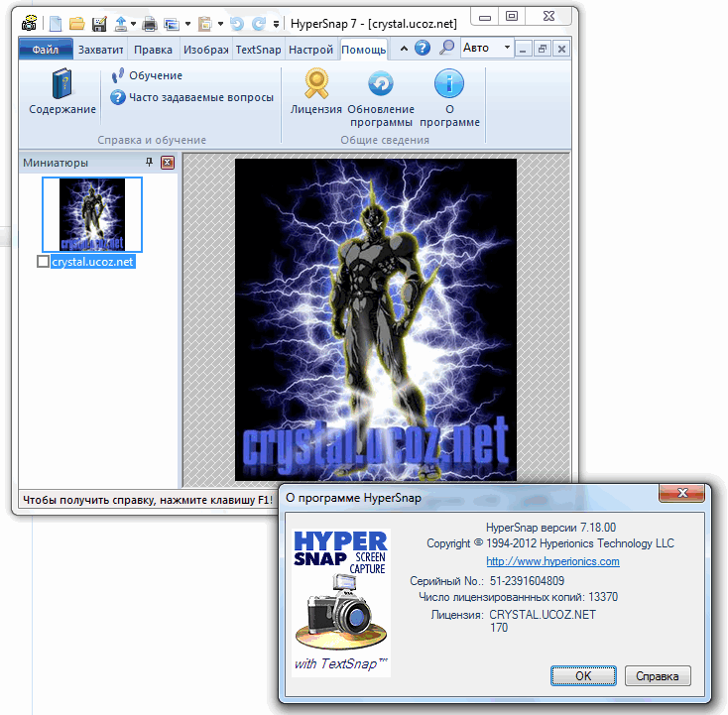Print the image using the printer icon
Screen dimensions: 728x715
150,23
